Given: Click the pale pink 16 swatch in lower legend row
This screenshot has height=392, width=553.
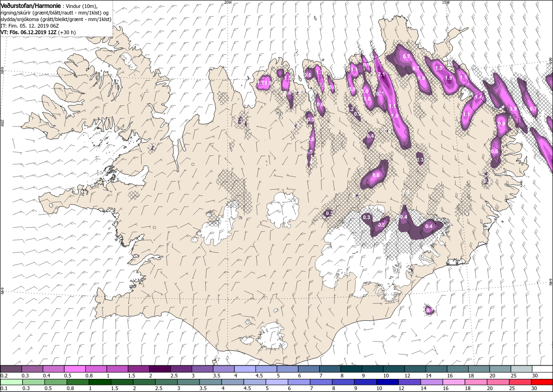Looking at the screenshot, I should pos(453,382).
